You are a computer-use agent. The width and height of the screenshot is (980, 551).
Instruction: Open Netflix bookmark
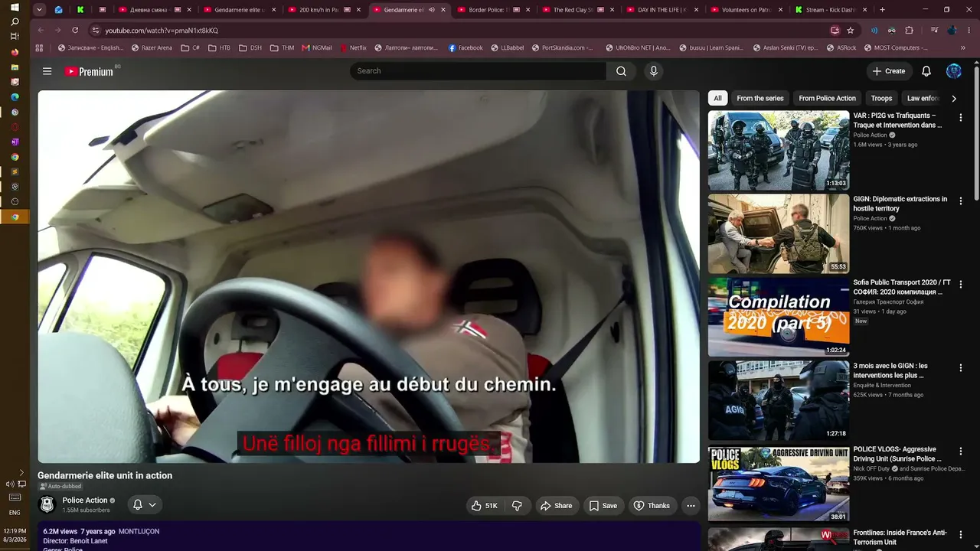click(353, 47)
